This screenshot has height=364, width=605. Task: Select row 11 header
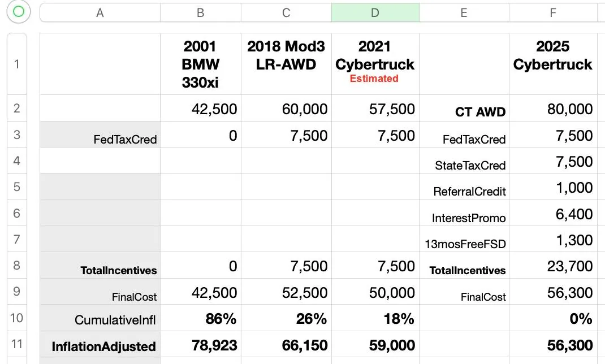(17, 344)
